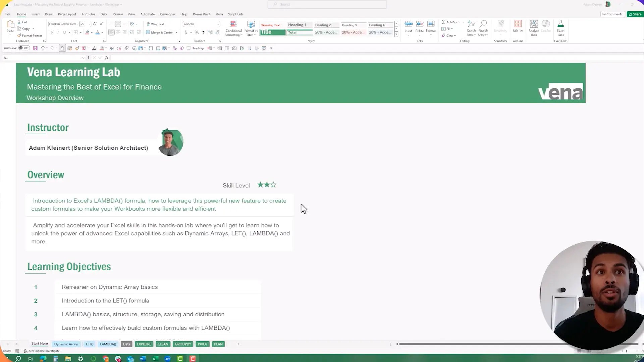Click the Save icon in Quick Access

point(35,48)
